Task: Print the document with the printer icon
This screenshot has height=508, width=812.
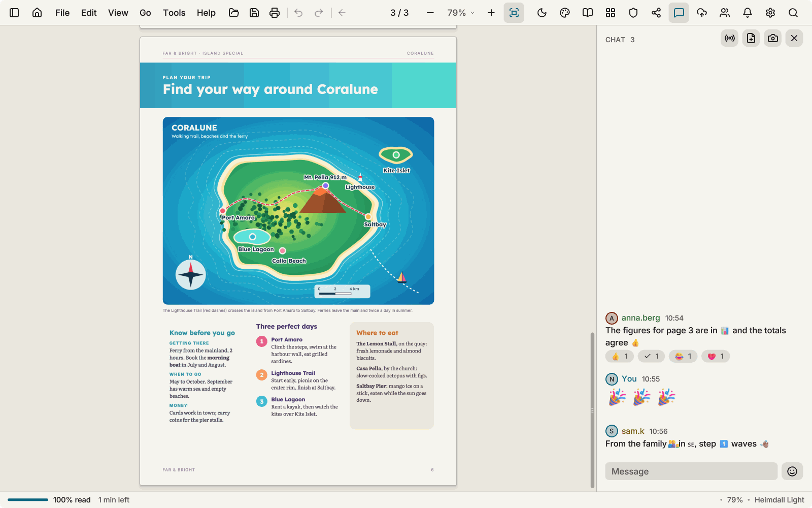Action: [275, 13]
